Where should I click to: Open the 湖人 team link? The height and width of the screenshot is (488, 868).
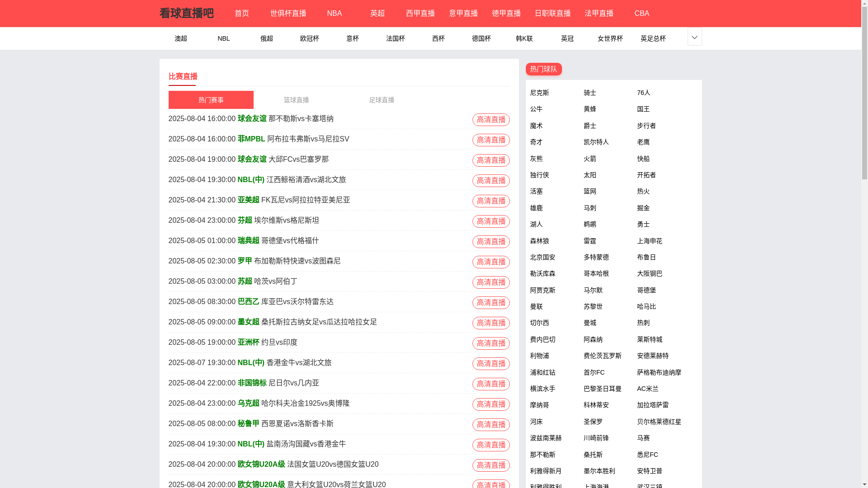click(x=537, y=224)
